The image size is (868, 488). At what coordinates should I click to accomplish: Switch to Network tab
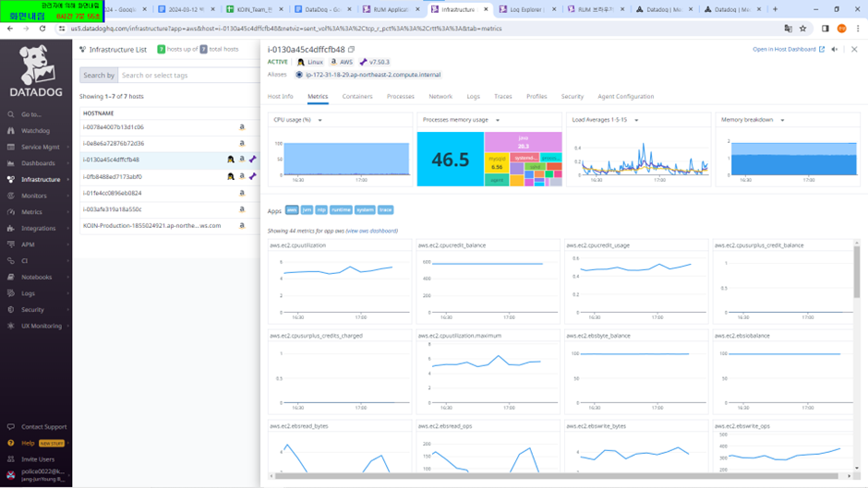point(440,96)
